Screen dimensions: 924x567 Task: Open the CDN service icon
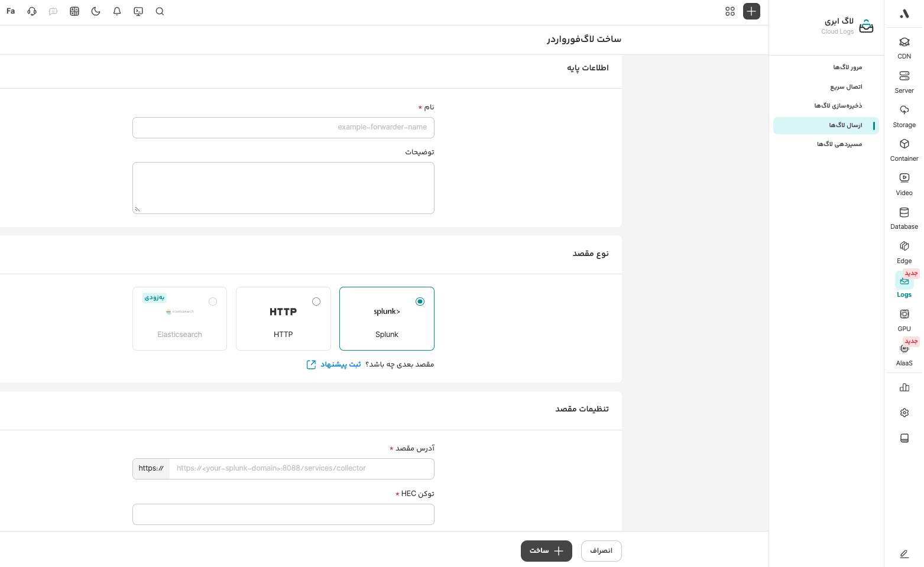click(904, 47)
